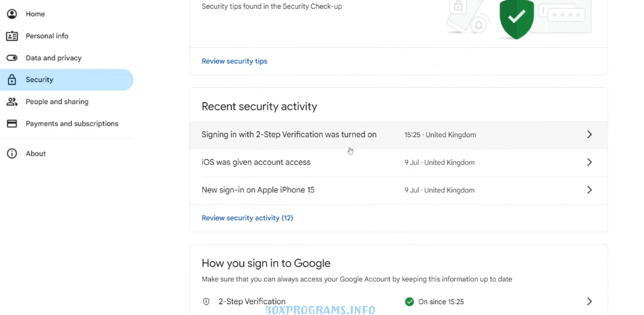Open the 2-Step Verification settings chevron arrow
The image size is (644, 315).
589,302
